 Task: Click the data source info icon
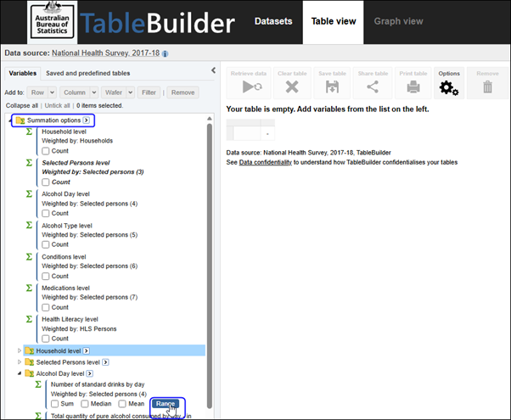[166, 53]
